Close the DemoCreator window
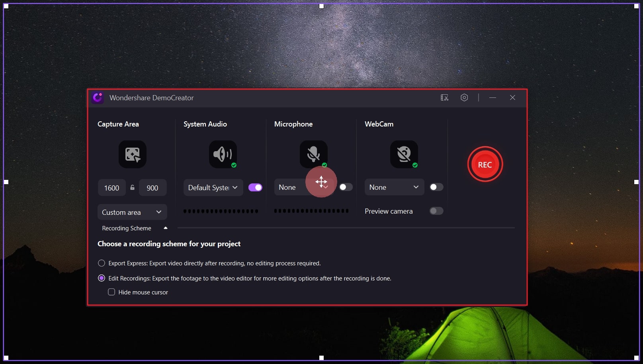Screen dimensions: 643x364 point(512,97)
